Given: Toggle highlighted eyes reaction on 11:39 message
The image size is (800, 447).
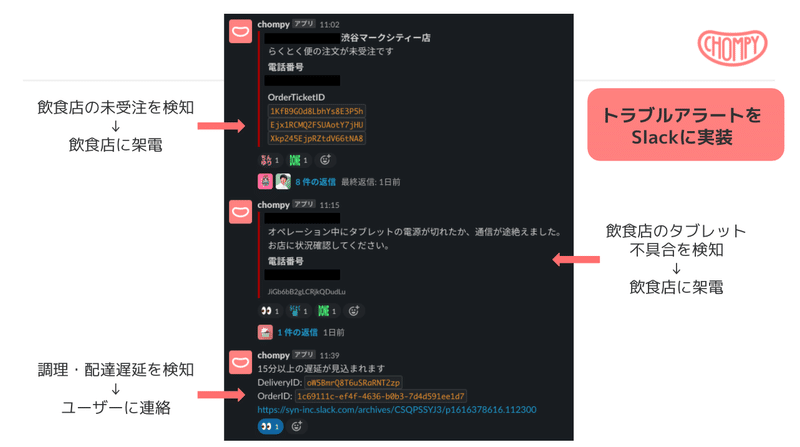Looking at the screenshot, I should coord(270,426).
